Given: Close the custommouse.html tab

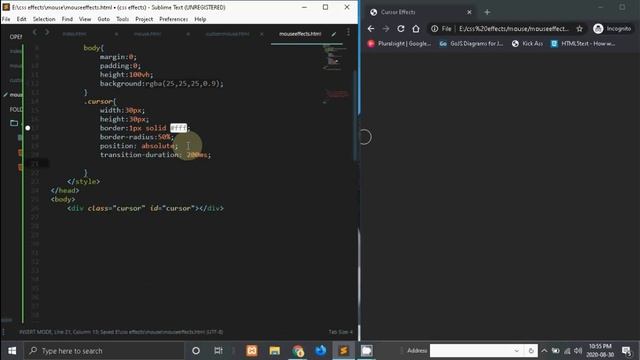Looking at the screenshot, I should click(261, 34).
